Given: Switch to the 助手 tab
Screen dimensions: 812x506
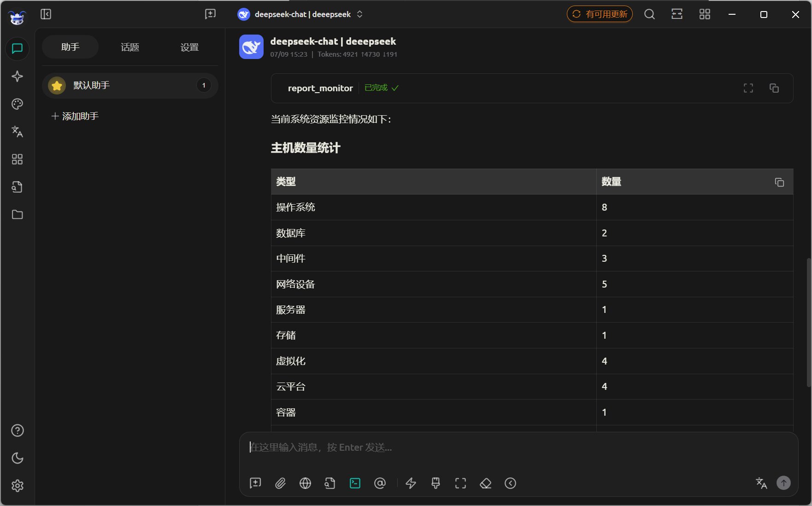Looking at the screenshot, I should point(71,47).
